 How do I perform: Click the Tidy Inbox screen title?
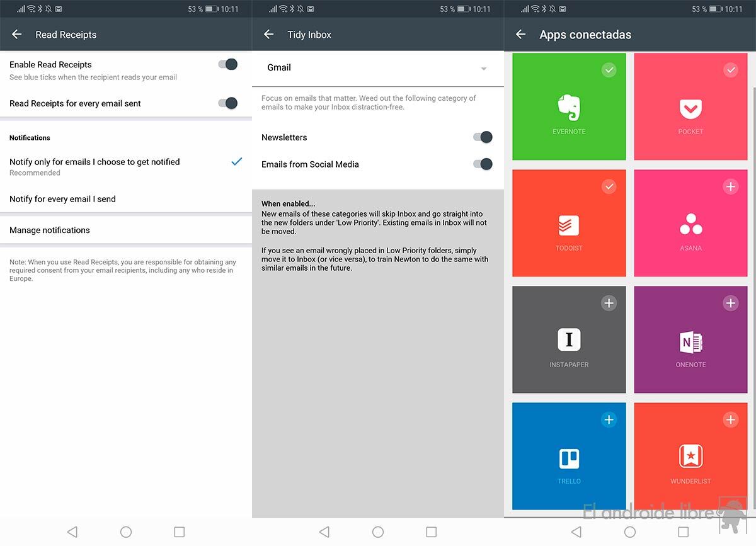coord(309,35)
